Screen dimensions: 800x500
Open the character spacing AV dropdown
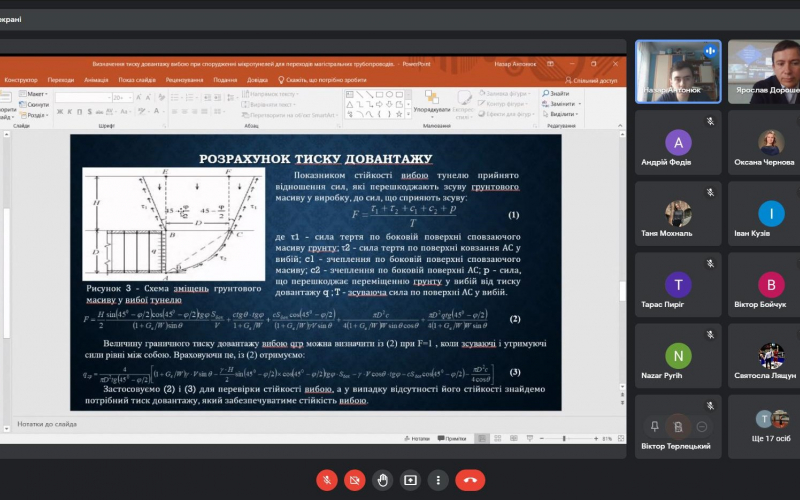(x=112, y=112)
